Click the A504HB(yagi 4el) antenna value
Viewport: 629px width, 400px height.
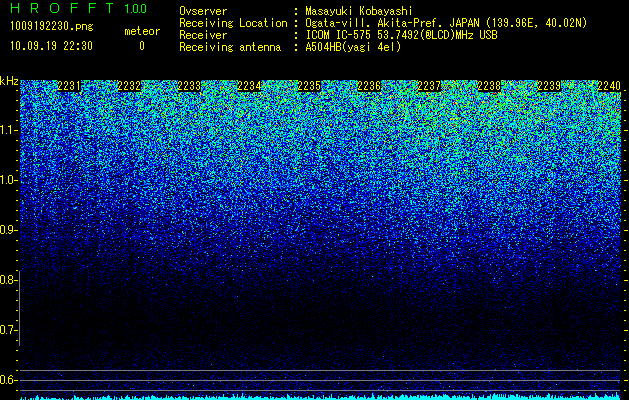pyautogui.click(x=353, y=47)
